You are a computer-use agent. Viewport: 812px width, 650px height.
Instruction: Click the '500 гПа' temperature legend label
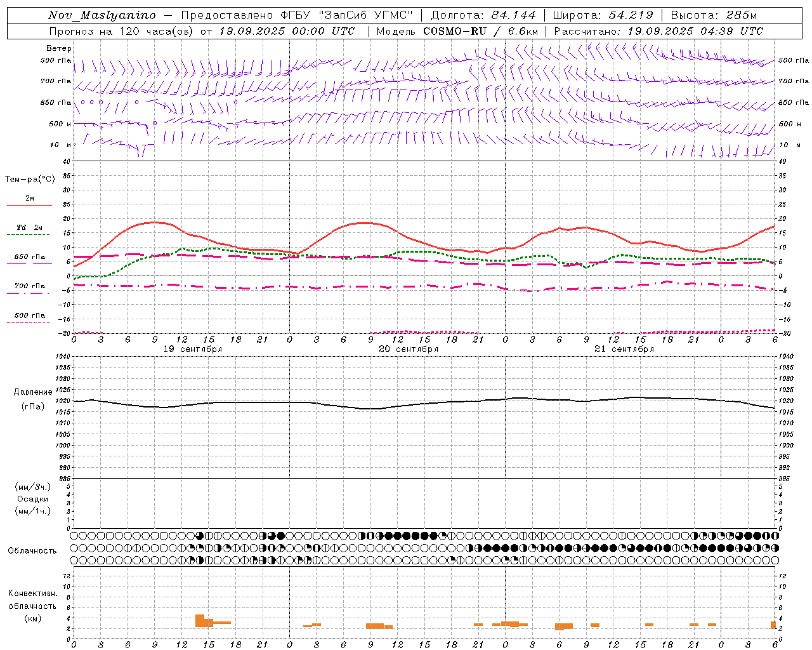(x=30, y=315)
